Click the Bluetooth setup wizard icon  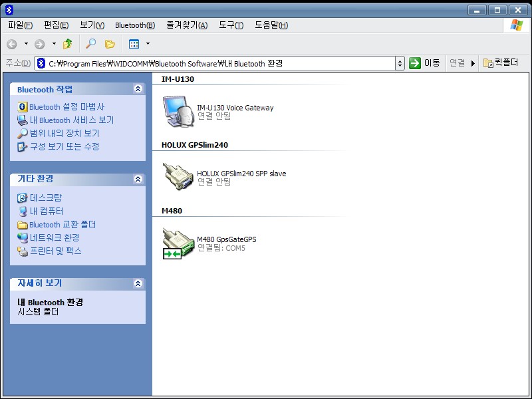click(23, 107)
